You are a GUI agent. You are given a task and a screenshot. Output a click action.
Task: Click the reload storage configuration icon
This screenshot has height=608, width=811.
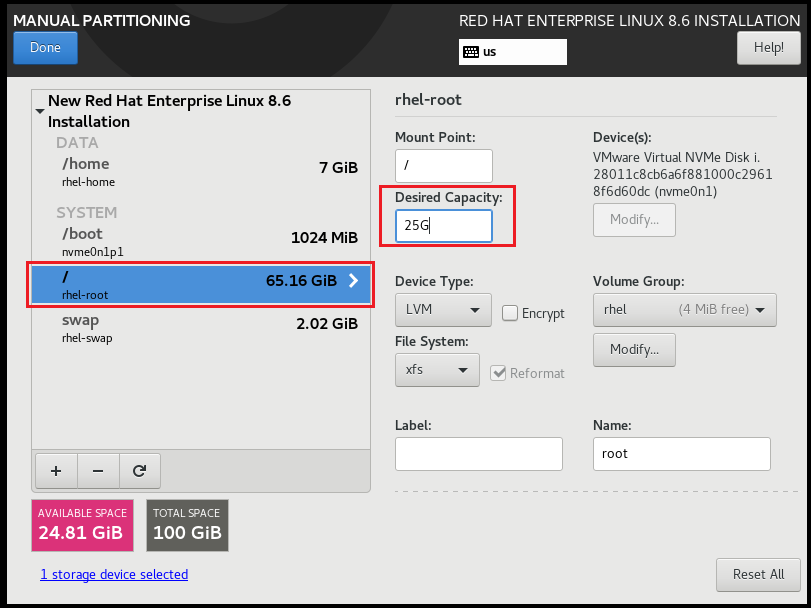coord(140,471)
